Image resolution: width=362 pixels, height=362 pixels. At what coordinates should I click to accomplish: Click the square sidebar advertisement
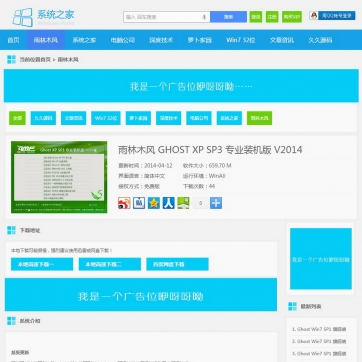pos(321,259)
